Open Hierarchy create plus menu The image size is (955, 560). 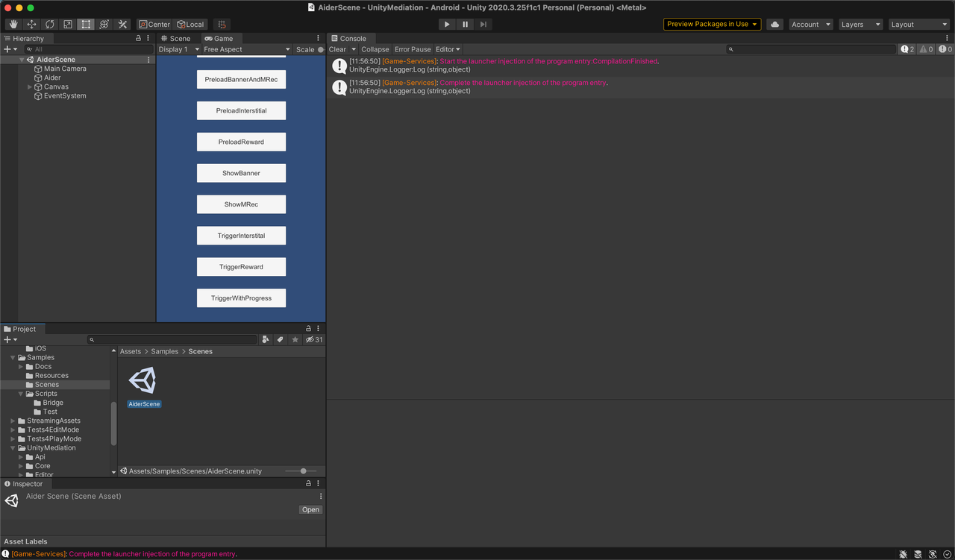pyautogui.click(x=10, y=49)
